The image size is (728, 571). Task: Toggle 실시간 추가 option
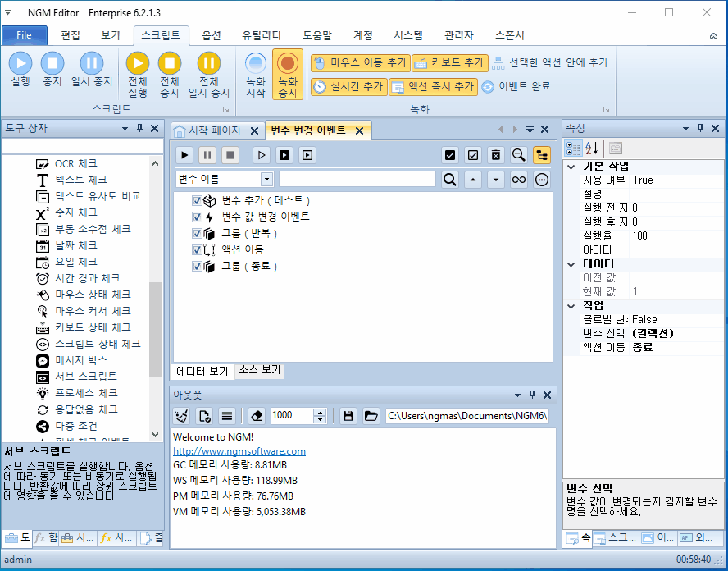(x=349, y=86)
